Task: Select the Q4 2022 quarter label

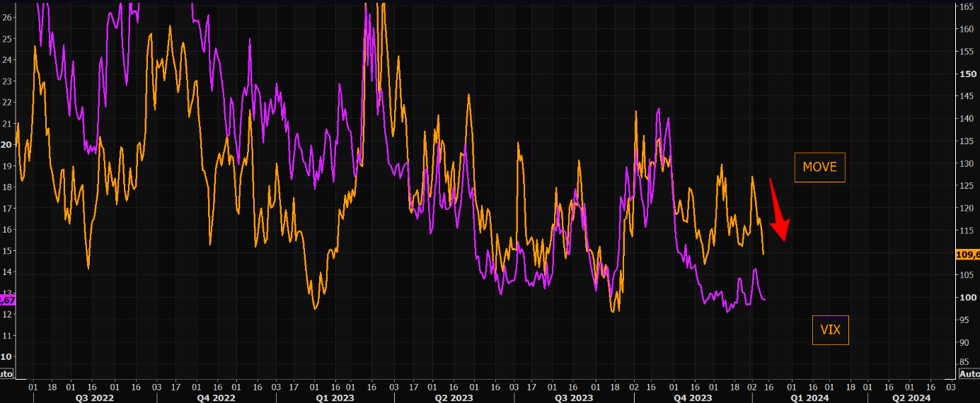Action: (216, 398)
